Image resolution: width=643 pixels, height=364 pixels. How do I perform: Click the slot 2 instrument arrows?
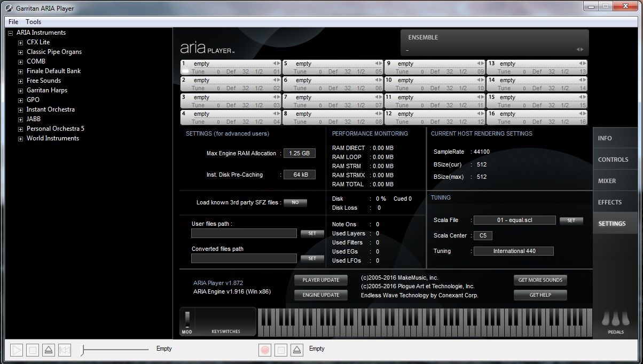pos(276,80)
